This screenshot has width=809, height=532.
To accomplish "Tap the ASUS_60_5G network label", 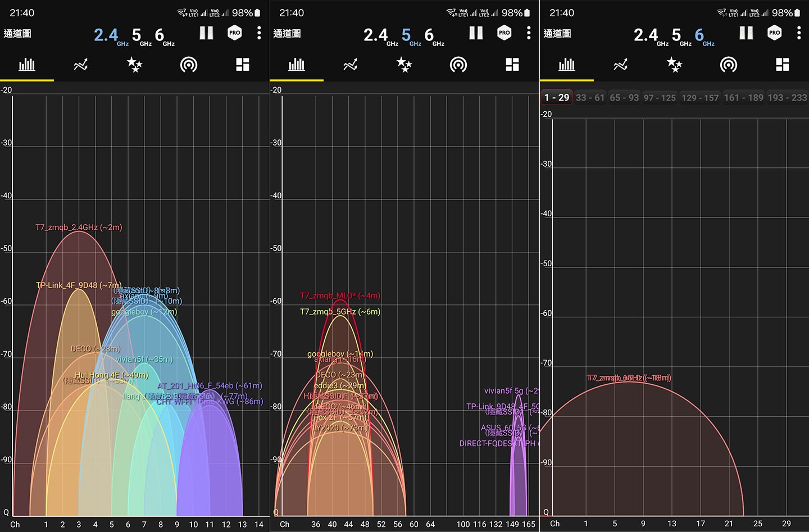I will [510, 428].
